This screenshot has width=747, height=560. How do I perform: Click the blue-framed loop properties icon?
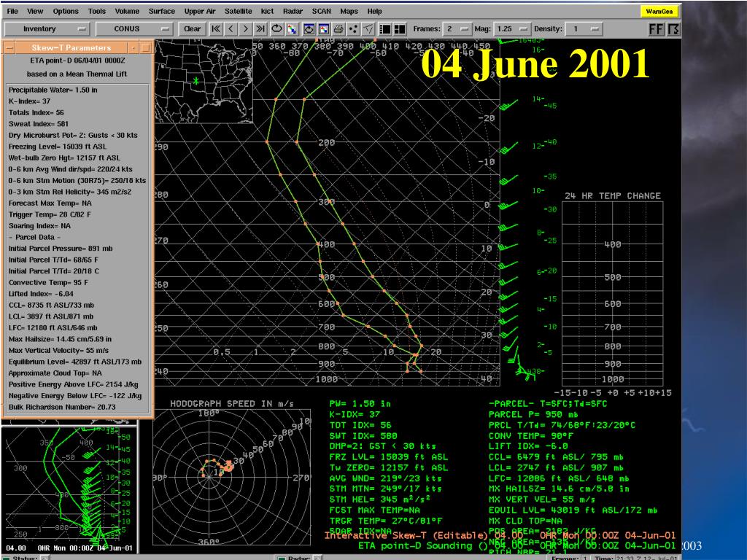click(309, 29)
